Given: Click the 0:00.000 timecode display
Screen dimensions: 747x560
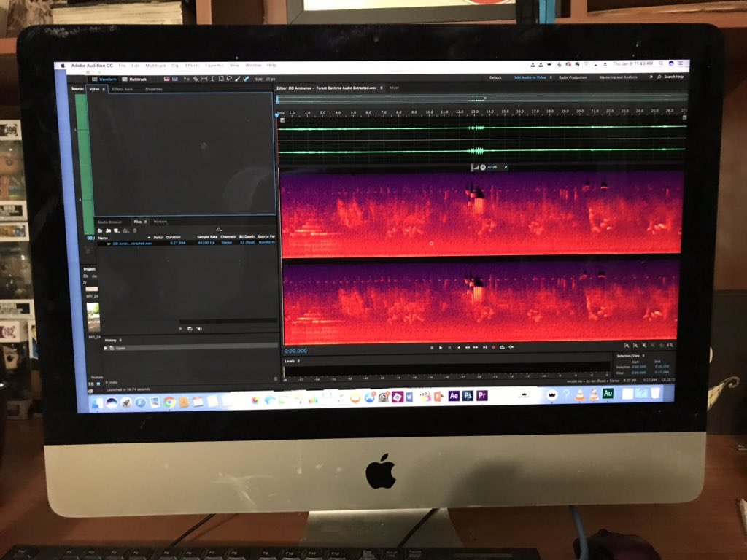Looking at the screenshot, I should (x=295, y=351).
